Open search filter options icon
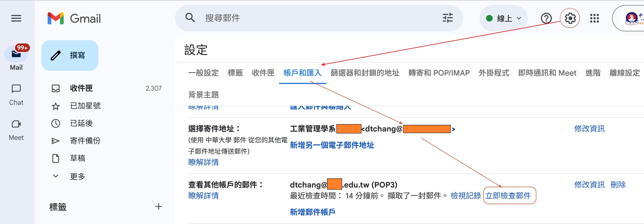644x224 pixels. tap(448, 18)
